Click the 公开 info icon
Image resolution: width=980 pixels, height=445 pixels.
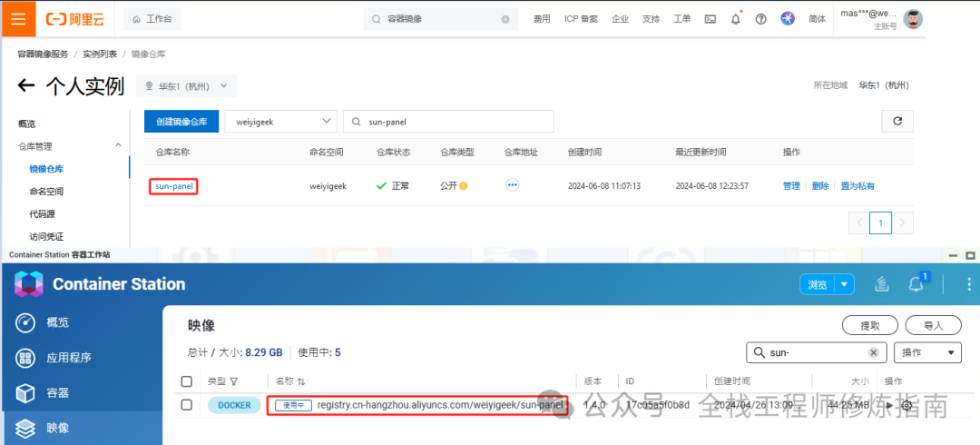464,186
